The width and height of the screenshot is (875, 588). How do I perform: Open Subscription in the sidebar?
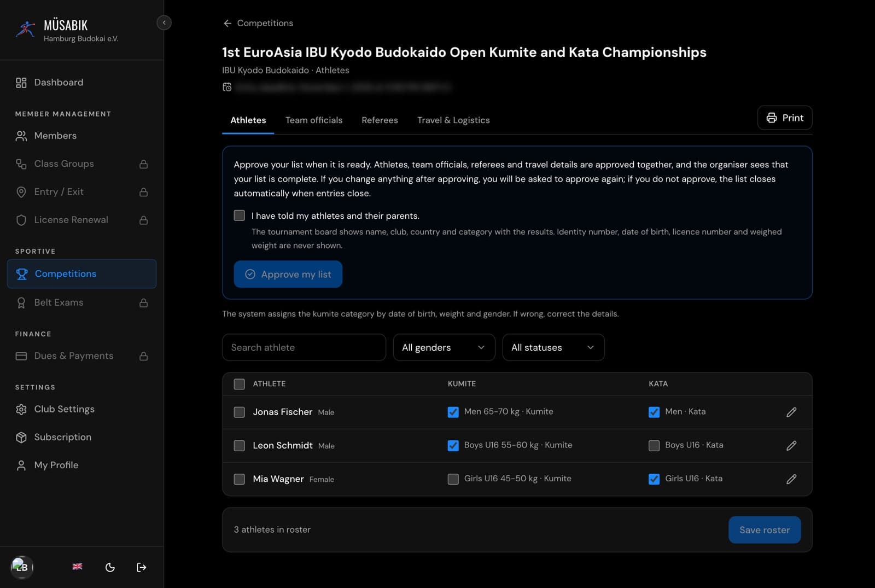pyautogui.click(x=81, y=437)
